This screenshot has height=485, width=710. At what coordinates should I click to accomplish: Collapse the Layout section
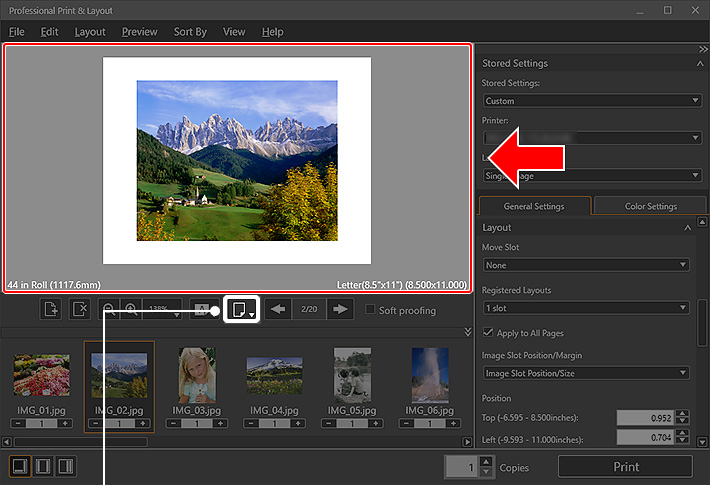click(687, 228)
